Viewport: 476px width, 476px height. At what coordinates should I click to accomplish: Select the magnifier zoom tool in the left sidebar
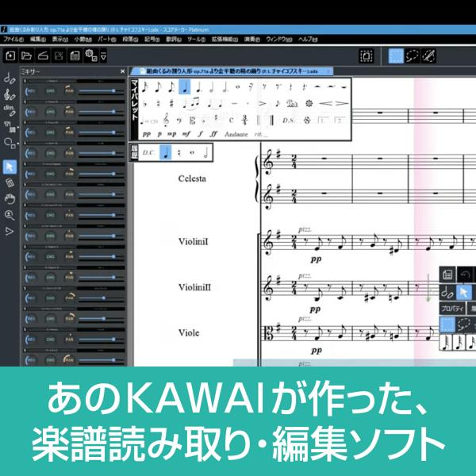(10, 215)
